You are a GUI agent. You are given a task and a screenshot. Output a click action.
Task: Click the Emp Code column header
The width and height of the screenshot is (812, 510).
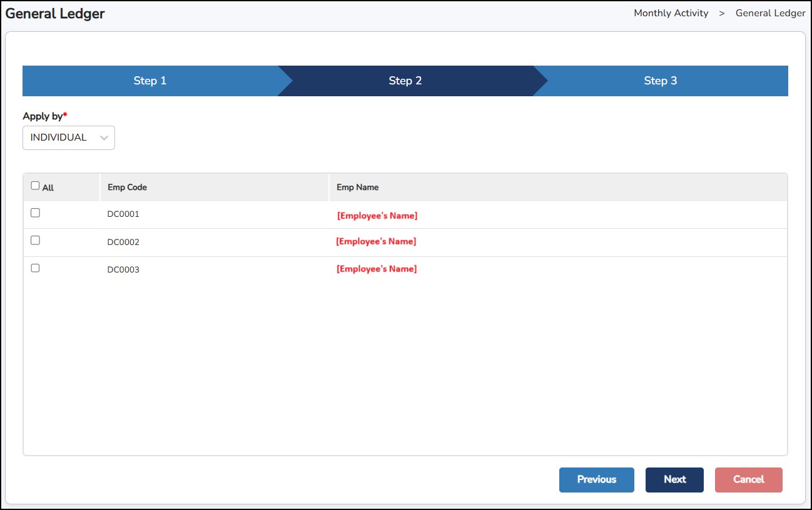128,187
